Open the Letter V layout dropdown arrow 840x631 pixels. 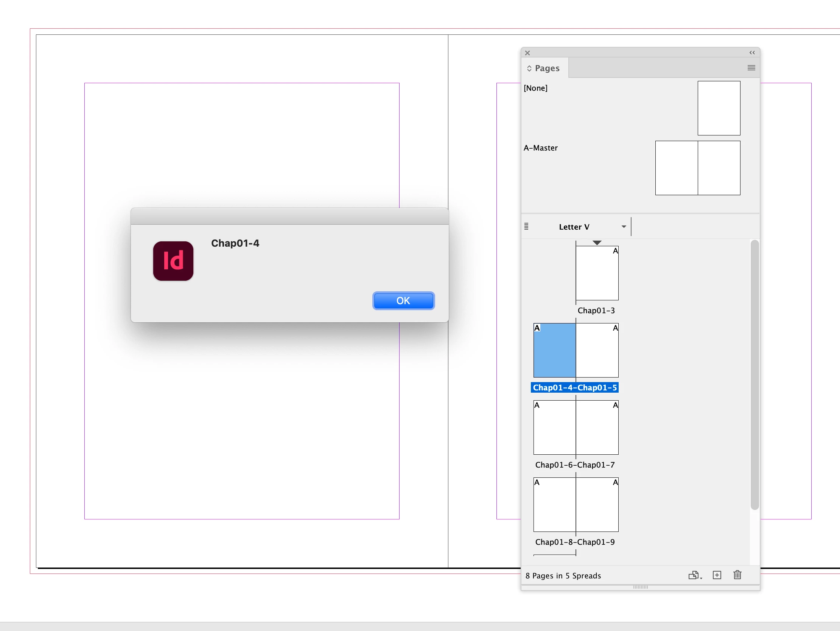624,227
